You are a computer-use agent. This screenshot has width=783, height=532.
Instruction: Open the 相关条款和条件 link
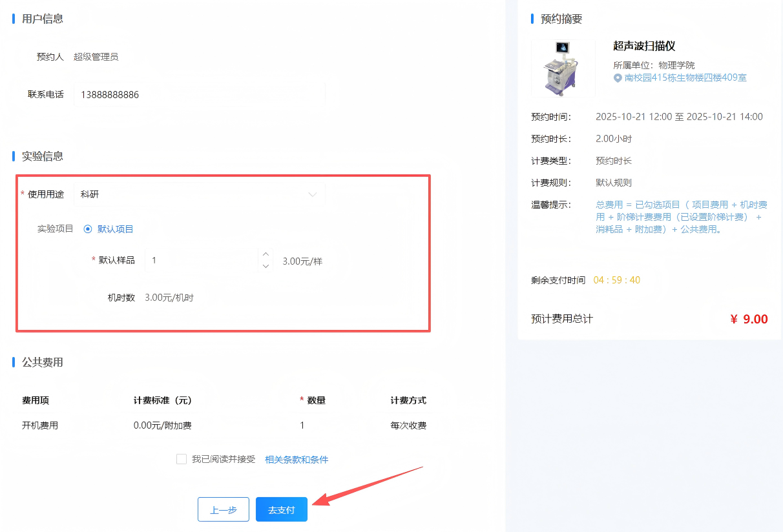click(297, 460)
